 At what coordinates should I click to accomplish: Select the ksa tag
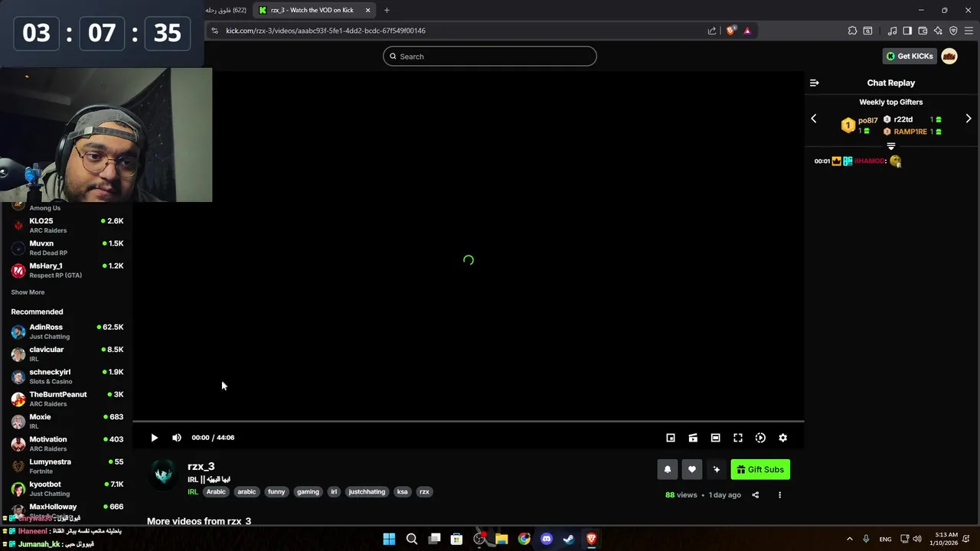(x=402, y=492)
